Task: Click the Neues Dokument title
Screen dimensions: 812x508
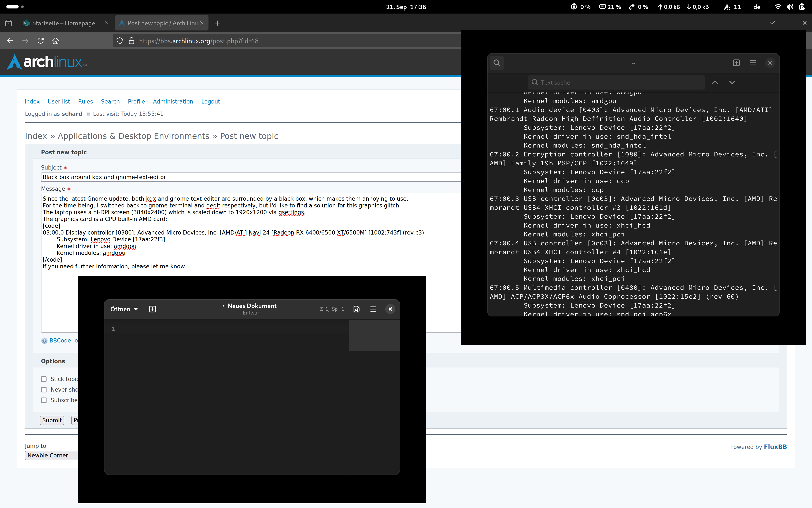Action: pos(252,306)
